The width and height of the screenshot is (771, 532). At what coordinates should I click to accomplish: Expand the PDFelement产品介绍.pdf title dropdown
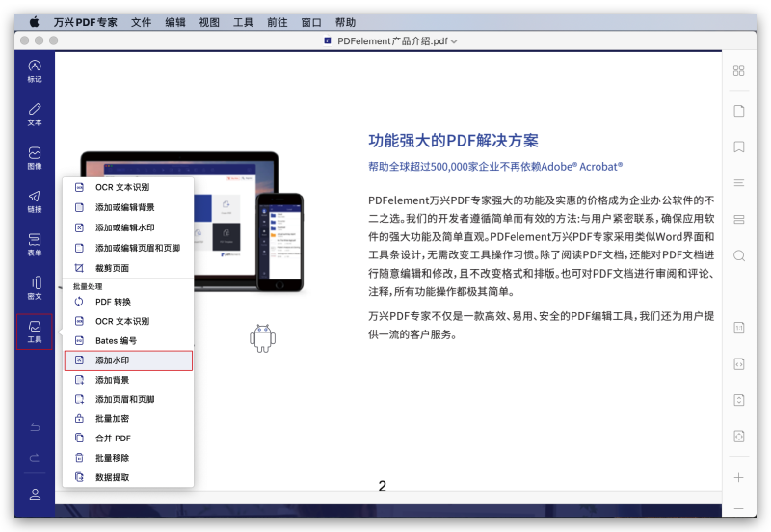[454, 41]
